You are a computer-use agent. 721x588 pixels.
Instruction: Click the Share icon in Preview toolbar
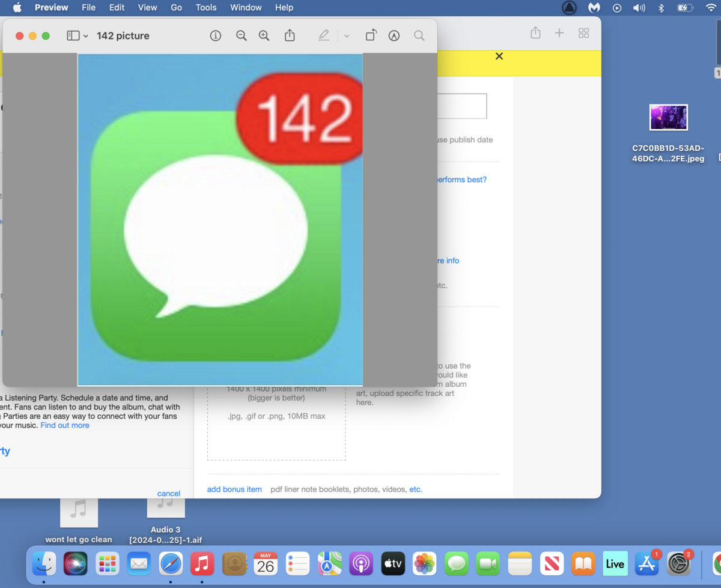pyautogui.click(x=290, y=36)
